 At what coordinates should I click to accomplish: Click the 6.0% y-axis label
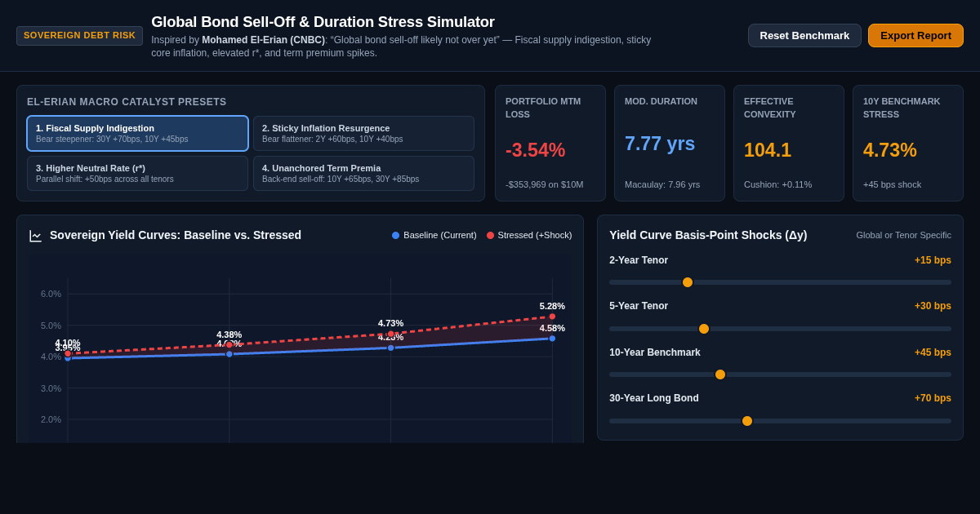51,294
